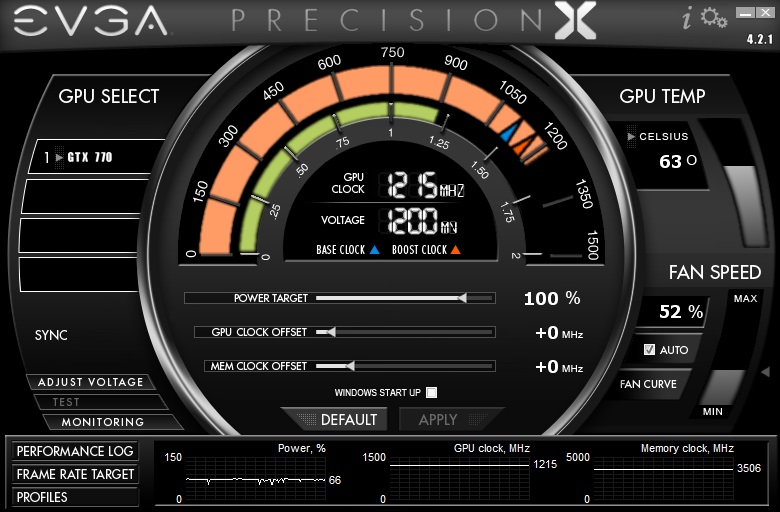
Task: Select the second empty GPU slot
Action: 81,235
